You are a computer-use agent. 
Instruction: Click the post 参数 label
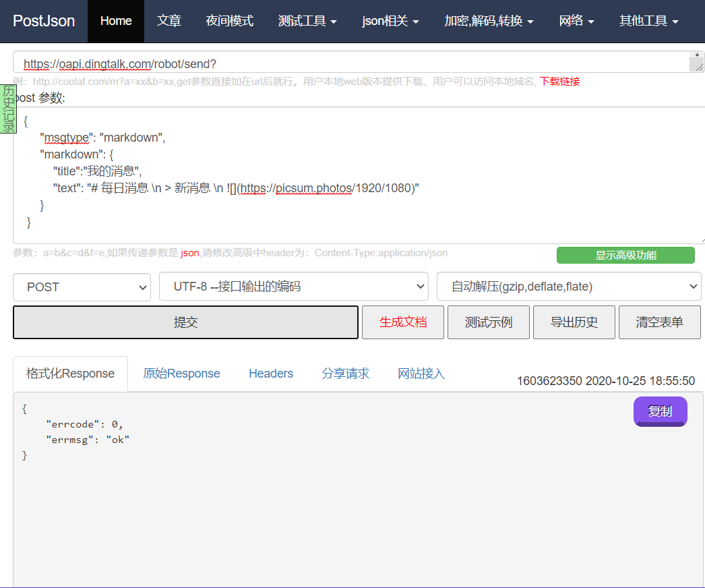click(40, 98)
